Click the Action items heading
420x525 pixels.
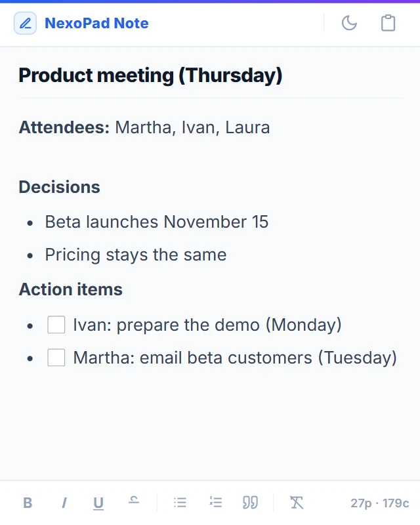pyautogui.click(x=71, y=289)
